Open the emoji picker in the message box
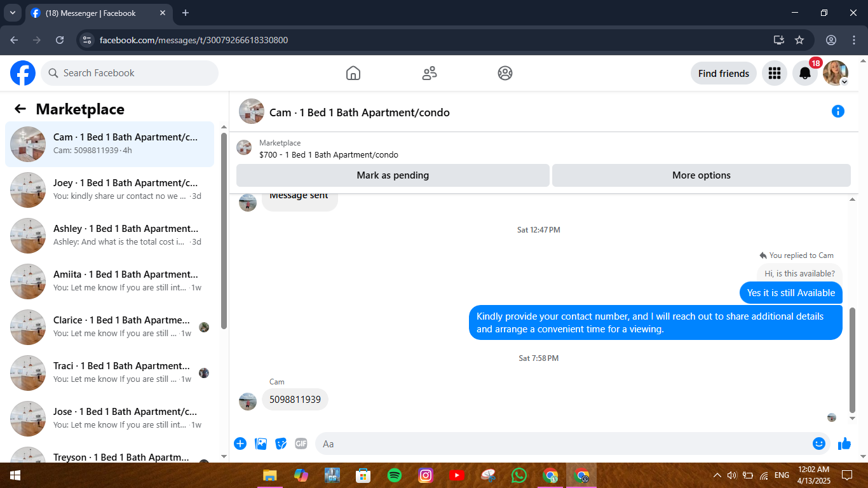Image resolution: width=868 pixels, height=488 pixels. (819, 444)
